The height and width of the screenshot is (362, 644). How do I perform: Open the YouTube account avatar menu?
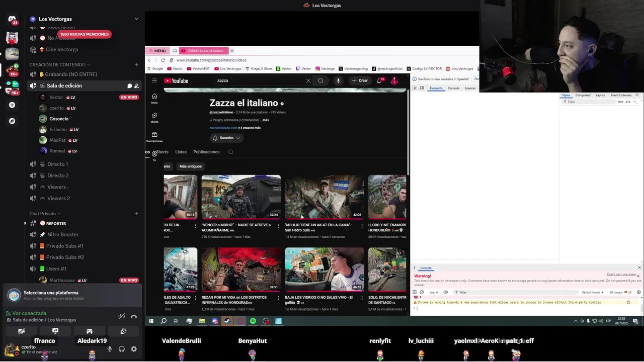[394, 80]
